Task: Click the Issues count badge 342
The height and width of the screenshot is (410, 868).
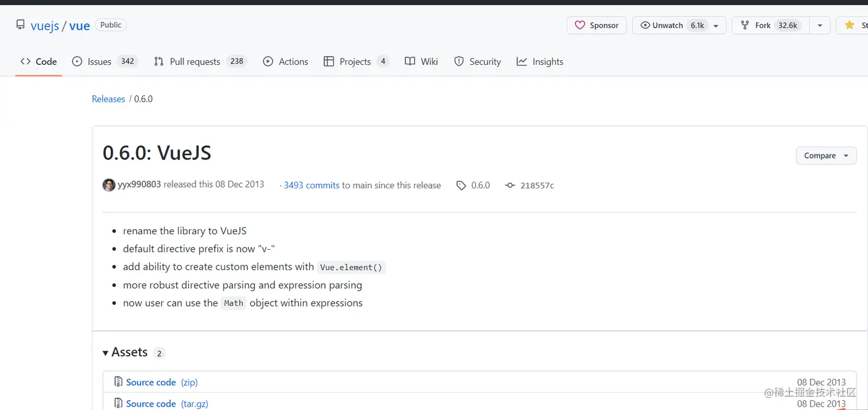Action: pos(127,61)
